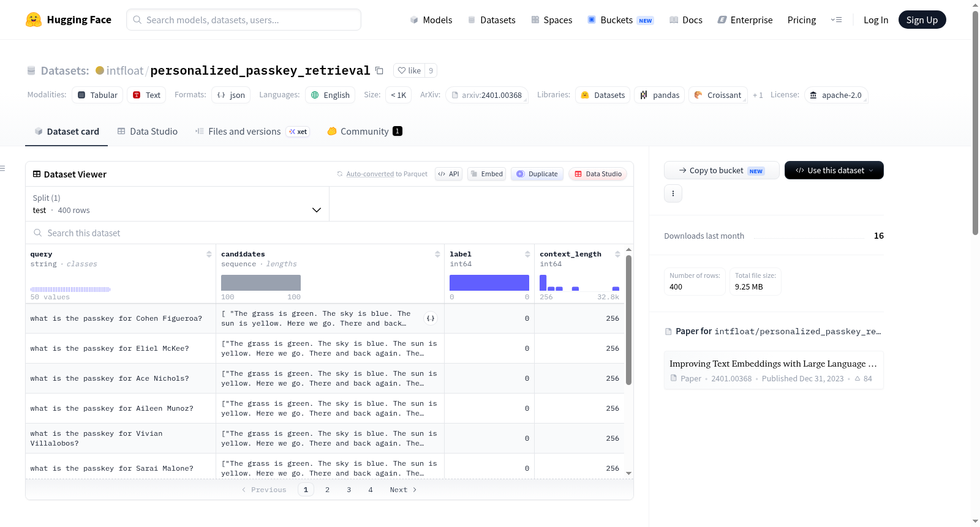Open the Community tab
This screenshot has width=980, height=527.
coord(365,131)
